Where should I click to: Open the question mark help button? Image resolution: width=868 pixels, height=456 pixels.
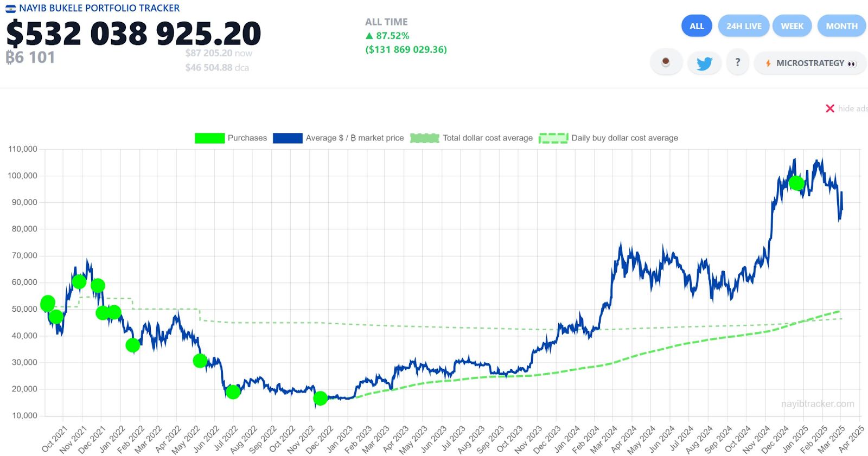(x=738, y=62)
